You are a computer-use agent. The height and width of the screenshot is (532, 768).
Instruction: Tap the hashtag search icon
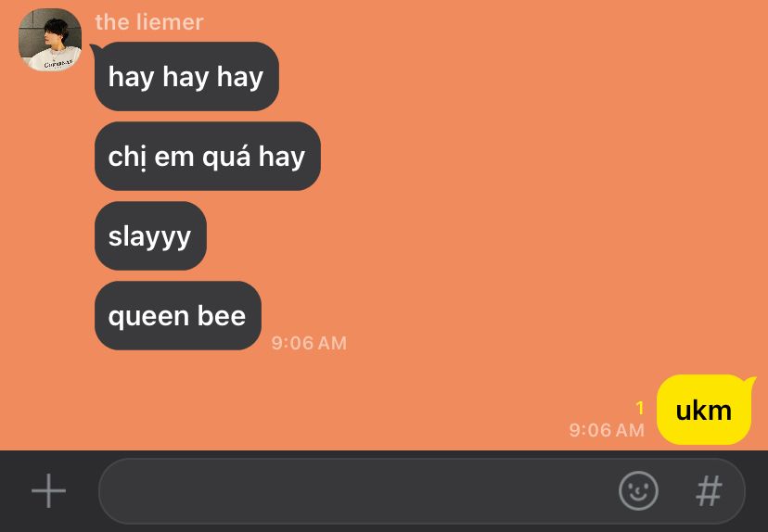709,491
